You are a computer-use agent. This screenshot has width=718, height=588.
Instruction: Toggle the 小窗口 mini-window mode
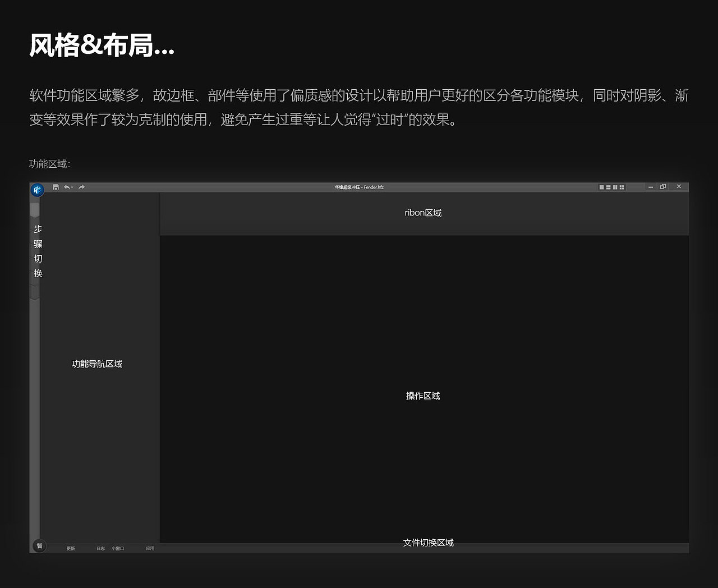click(118, 548)
